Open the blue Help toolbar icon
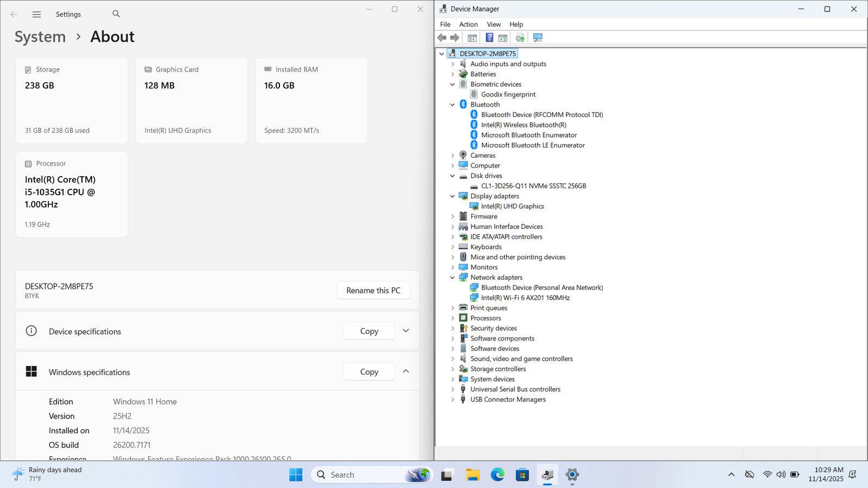 [x=489, y=37]
